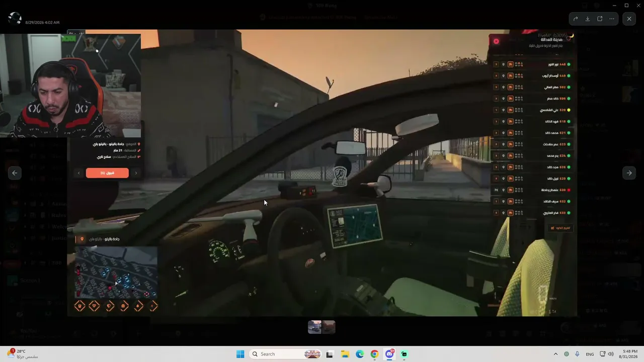Expand the hidden system tray icons
Viewport: 644px width, 362px height.
[x=555, y=354]
